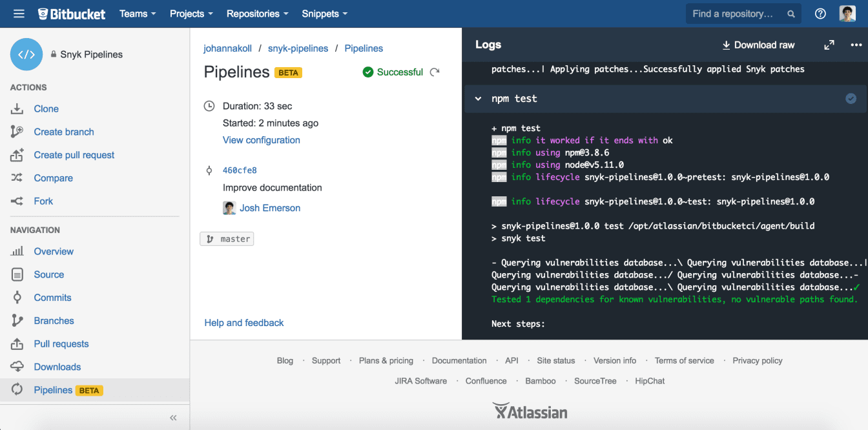
Task: Click the Pull requests icon in sidebar
Action: tap(17, 344)
